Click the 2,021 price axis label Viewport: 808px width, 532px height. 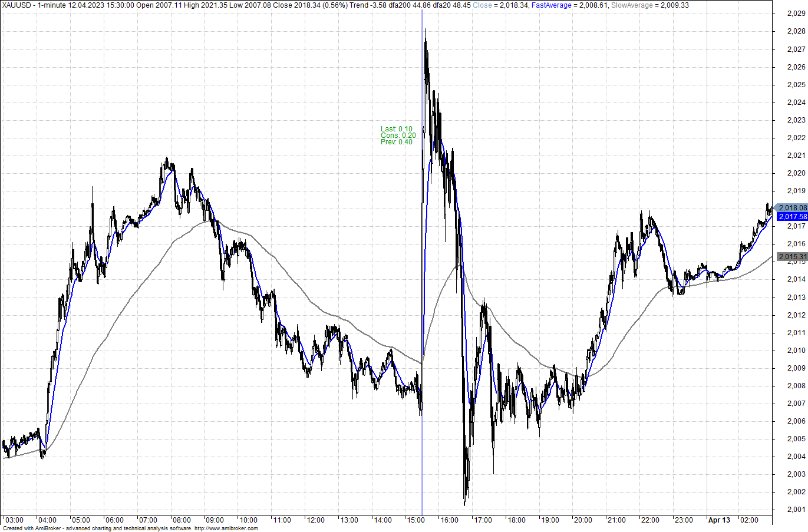tap(796, 156)
